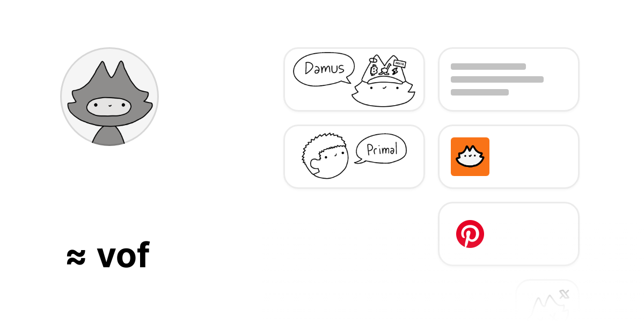The width and height of the screenshot is (644, 322).
Task: Click the Nostr flag on creature's hat
Action: (x=399, y=64)
